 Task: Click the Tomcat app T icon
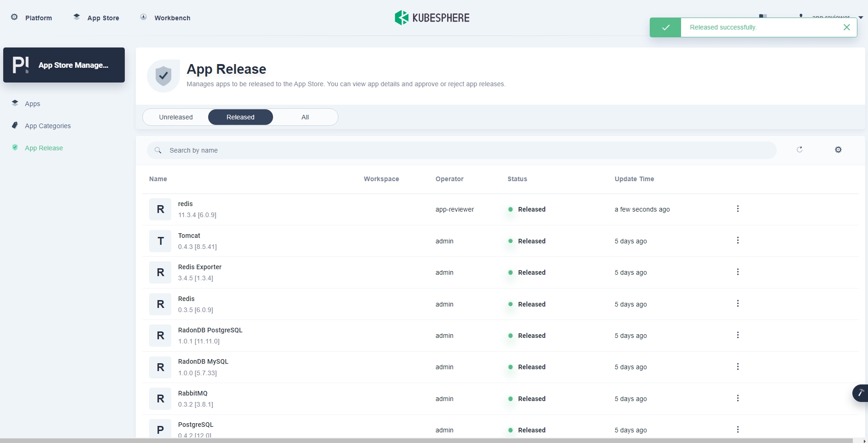coord(160,241)
